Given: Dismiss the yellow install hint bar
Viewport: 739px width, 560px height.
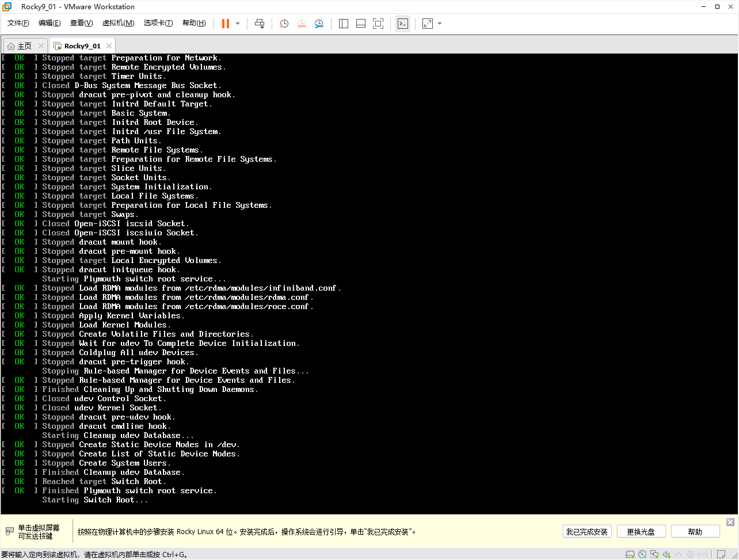Looking at the screenshot, I should (730, 522).
